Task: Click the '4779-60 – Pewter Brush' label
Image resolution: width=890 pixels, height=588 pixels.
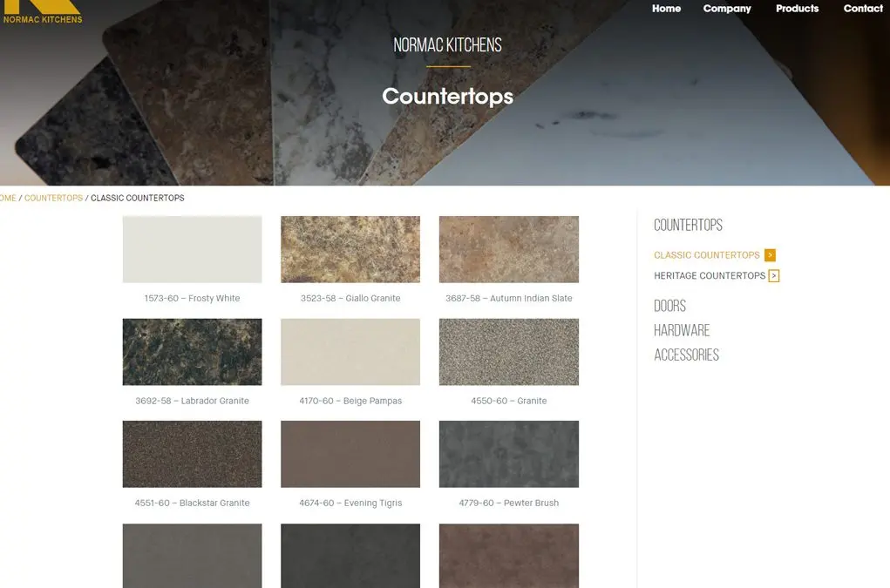Action: pyautogui.click(x=508, y=503)
